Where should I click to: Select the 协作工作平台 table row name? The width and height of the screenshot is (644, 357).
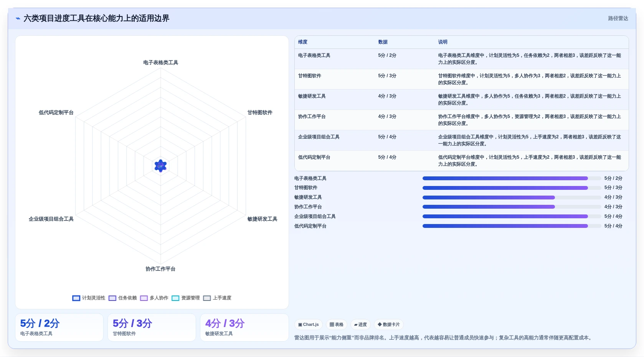[312, 116]
